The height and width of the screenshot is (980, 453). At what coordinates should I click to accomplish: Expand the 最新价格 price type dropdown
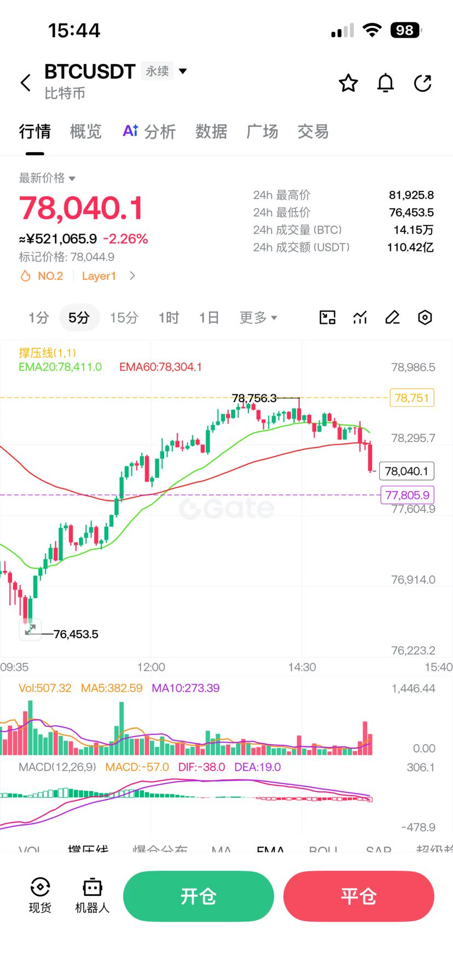[x=47, y=178]
